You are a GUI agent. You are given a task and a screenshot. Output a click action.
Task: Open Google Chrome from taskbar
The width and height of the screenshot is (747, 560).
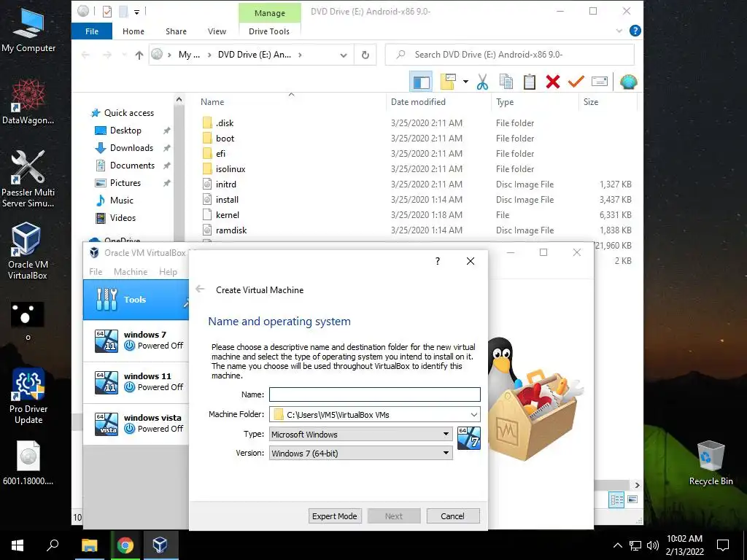(x=125, y=545)
